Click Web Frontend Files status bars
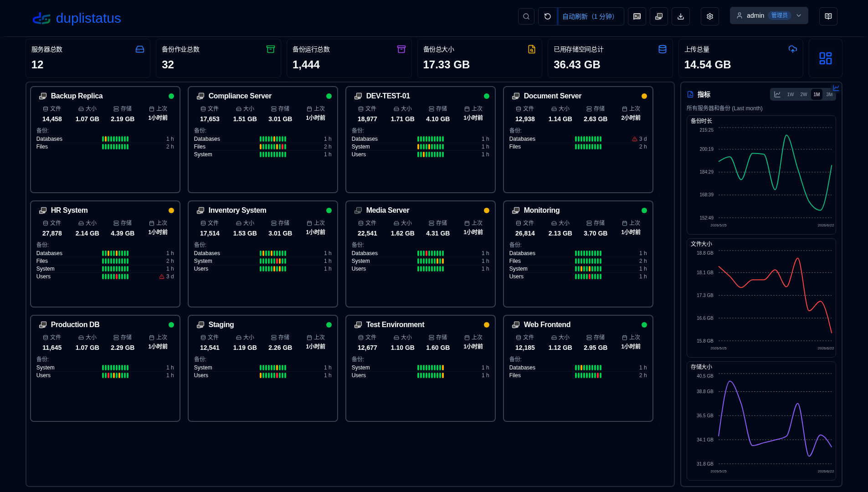This screenshot has height=492, width=868. (x=588, y=375)
